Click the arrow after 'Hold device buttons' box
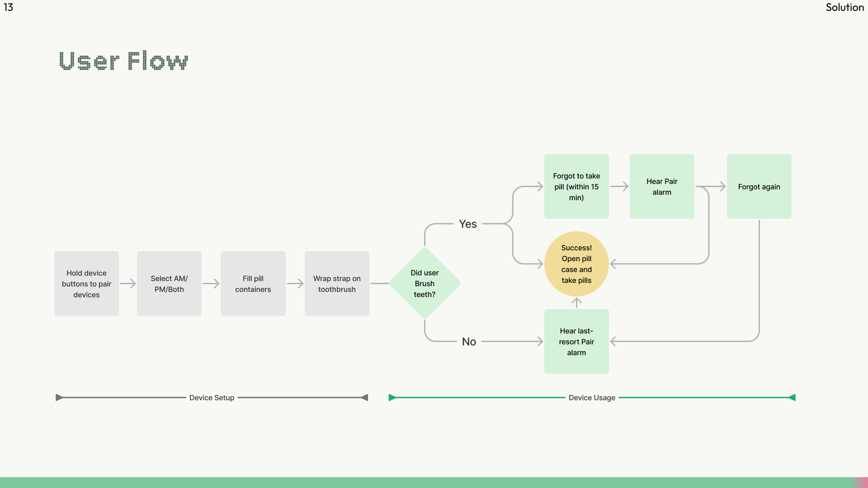The image size is (868, 488). point(128,284)
